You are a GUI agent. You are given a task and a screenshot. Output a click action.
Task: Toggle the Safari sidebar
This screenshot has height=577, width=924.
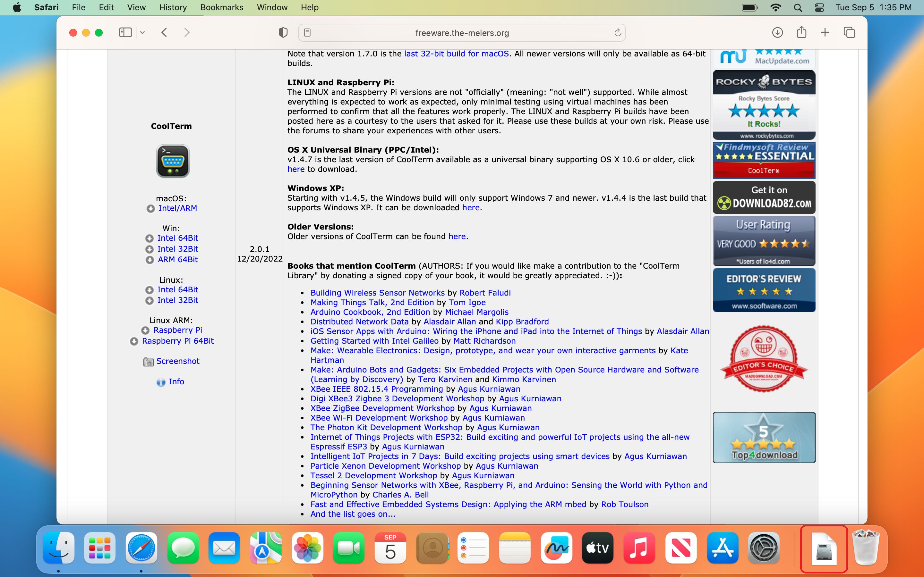click(125, 32)
